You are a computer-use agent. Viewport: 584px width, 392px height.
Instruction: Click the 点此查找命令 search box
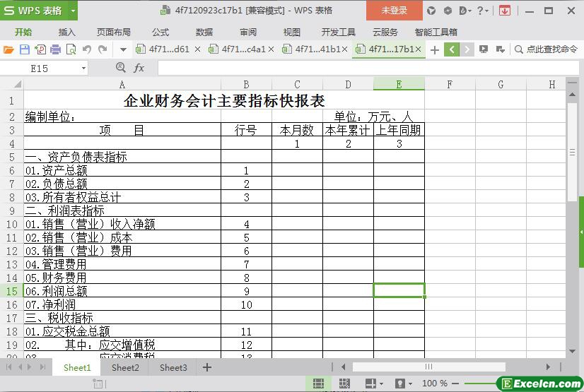546,49
